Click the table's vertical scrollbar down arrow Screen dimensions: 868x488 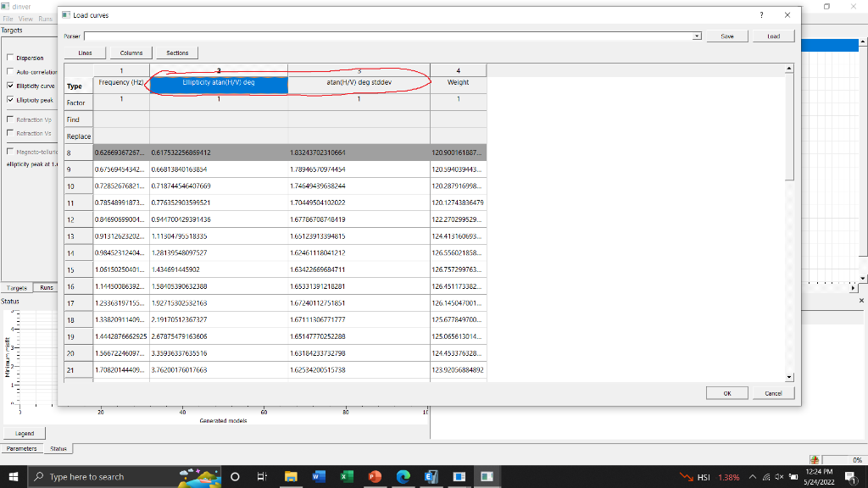click(790, 377)
